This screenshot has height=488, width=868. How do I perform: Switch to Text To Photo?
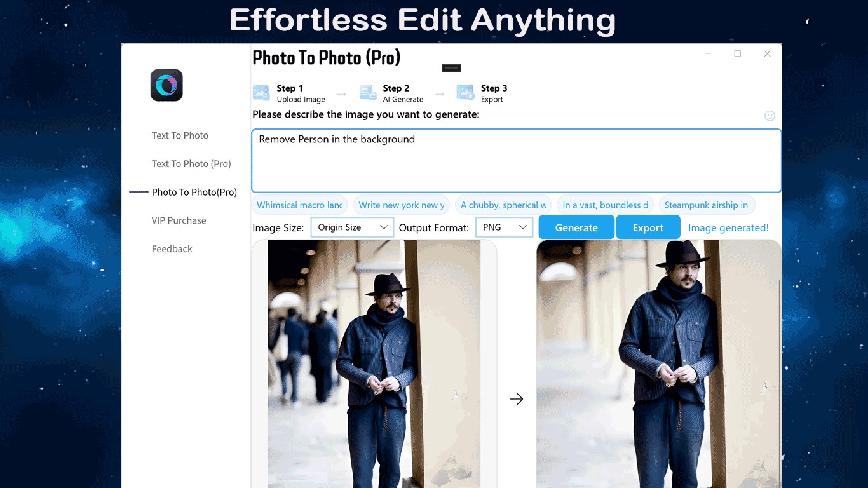click(x=180, y=135)
